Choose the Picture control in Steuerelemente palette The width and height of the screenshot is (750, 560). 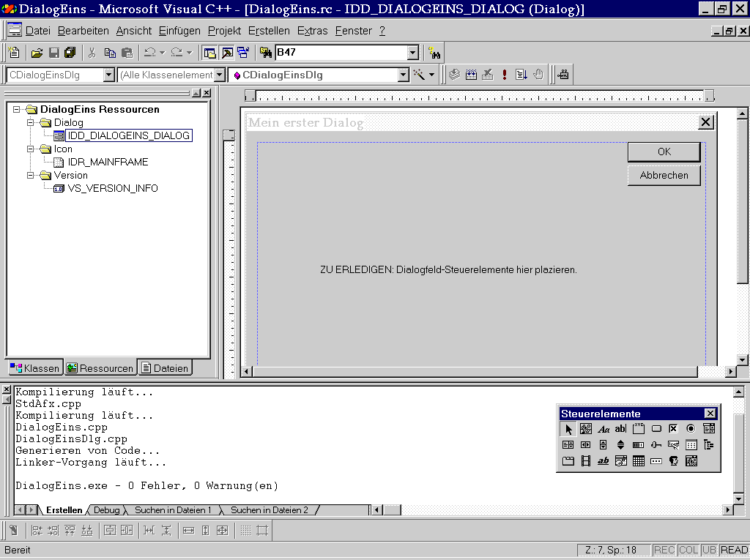coord(585,429)
